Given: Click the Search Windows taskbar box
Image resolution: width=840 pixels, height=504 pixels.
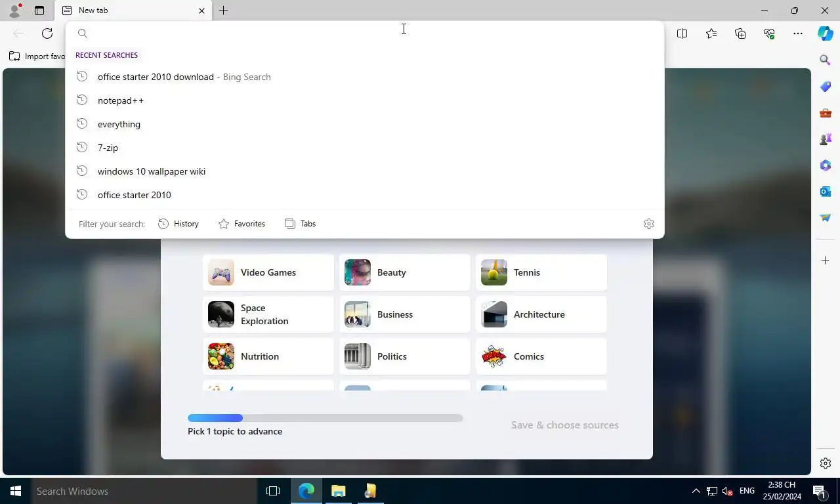Looking at the screenshot, I should [144, 491].
